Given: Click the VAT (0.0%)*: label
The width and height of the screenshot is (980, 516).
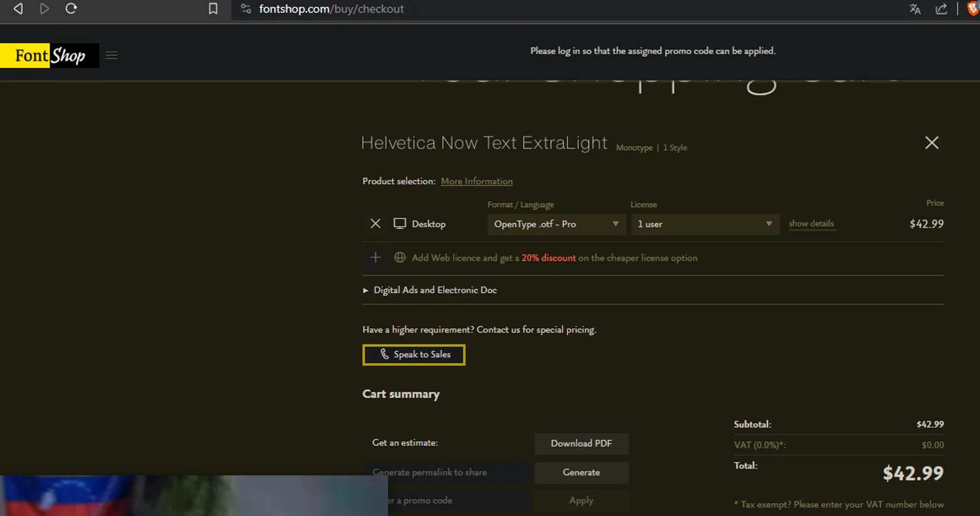Looking at the screenshot, I should pyautogui.click(x=760, y=445).
